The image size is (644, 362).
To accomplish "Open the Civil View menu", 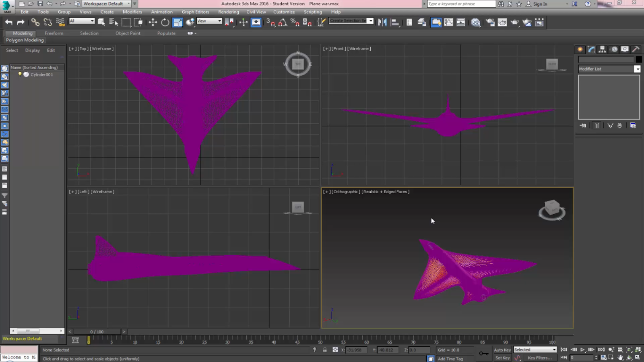I will 256,12.
